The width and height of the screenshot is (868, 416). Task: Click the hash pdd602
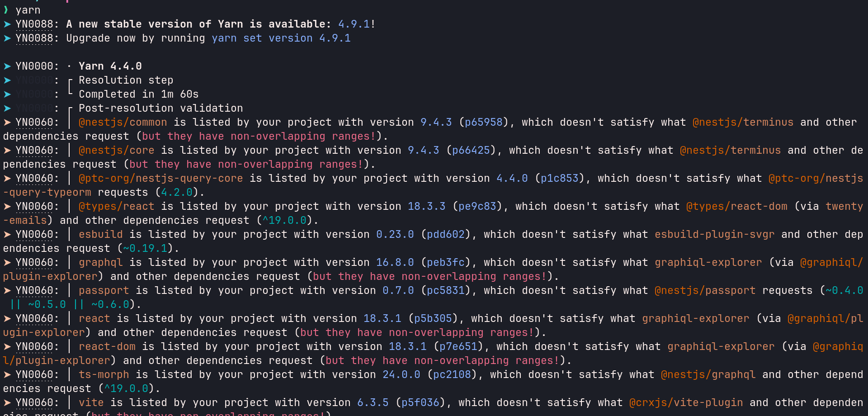[446, 234]
